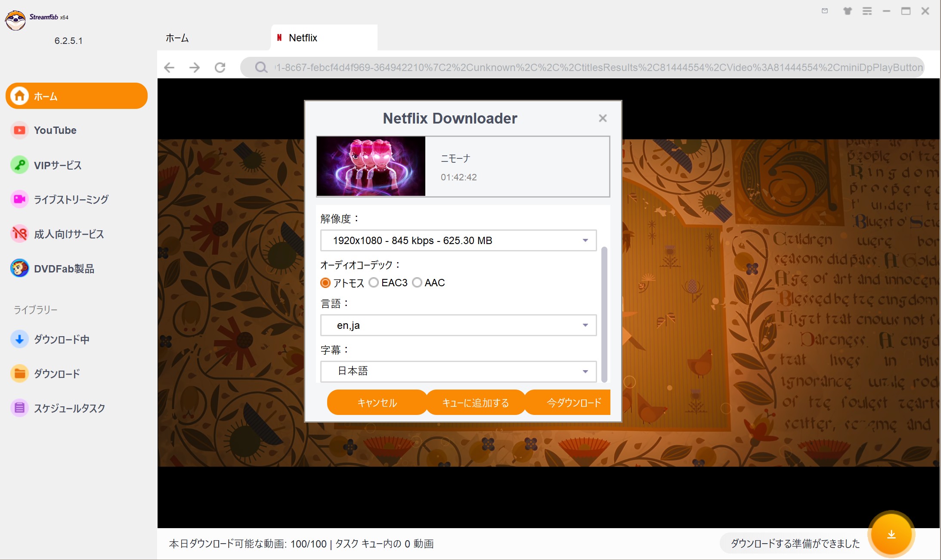Click the ライブラリー section label

[x=35, y=309]
